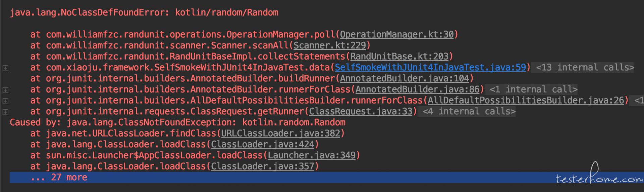Expand the 1 internal call fold
The image size is (644, 192).
coord(533,90)
